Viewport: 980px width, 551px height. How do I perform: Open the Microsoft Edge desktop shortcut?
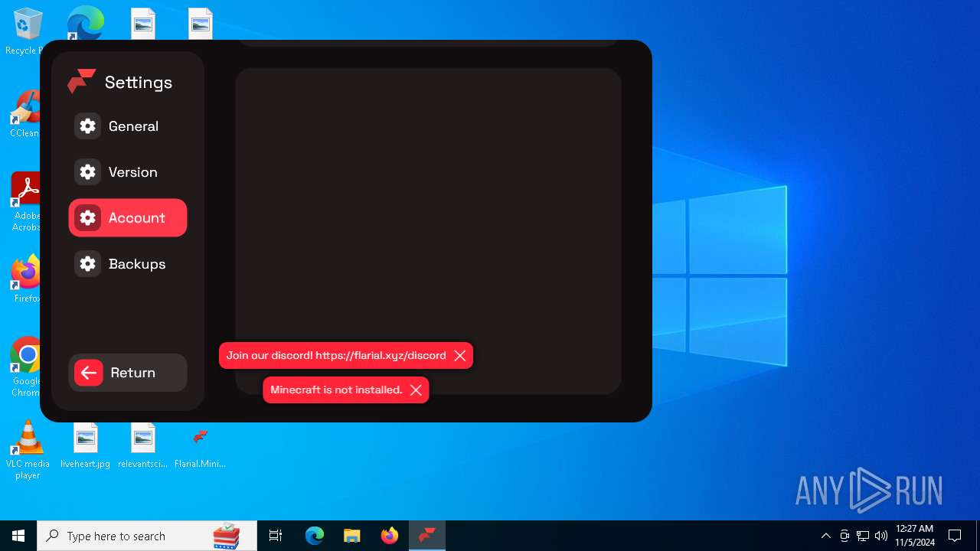[x=85, y=23]
